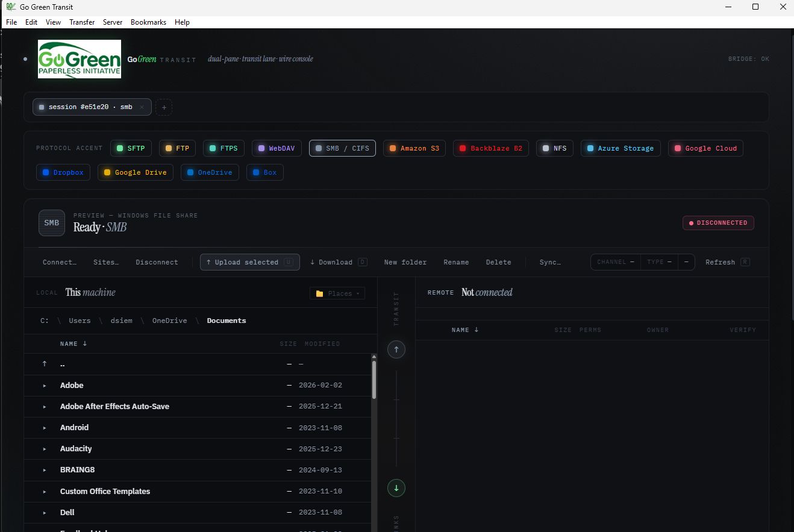Viewport: 794px width, 532px height.
Task: Click the Rename button
Action: tap(456, 262)
